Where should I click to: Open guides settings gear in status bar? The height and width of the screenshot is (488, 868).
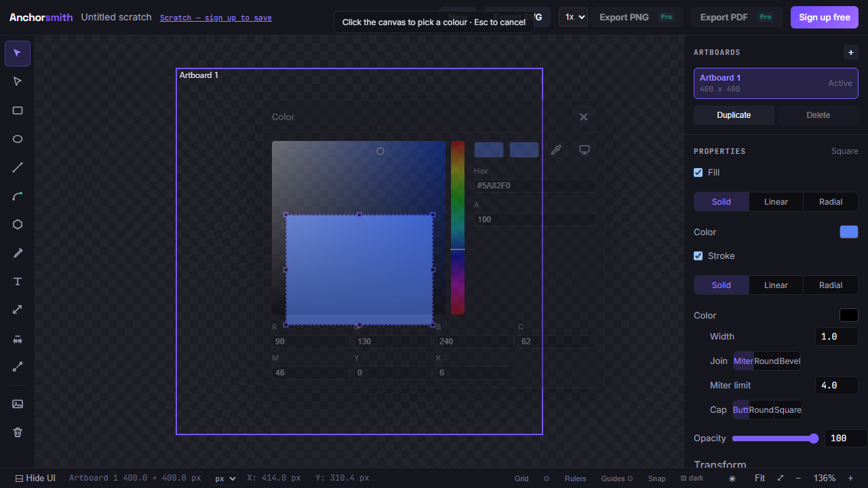point(630,479)
